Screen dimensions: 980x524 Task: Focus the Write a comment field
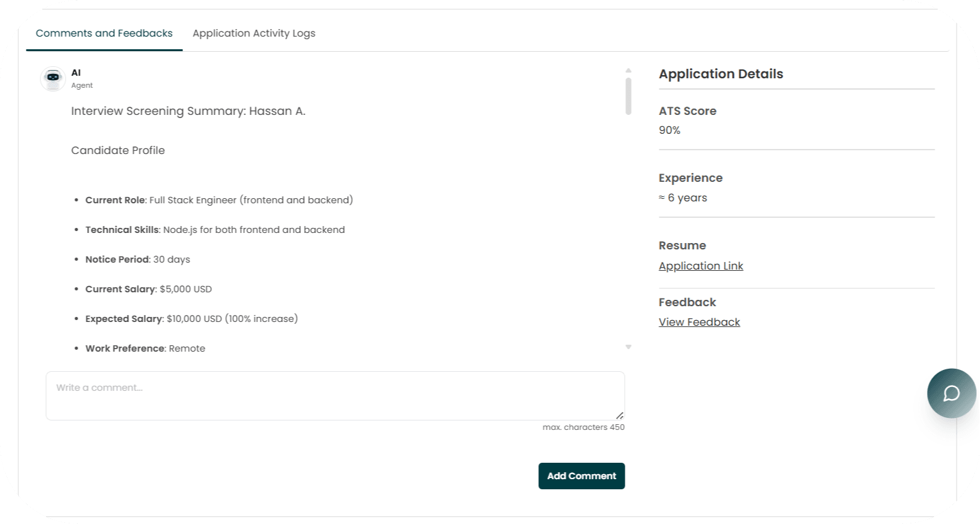click(x=335, y=396)
